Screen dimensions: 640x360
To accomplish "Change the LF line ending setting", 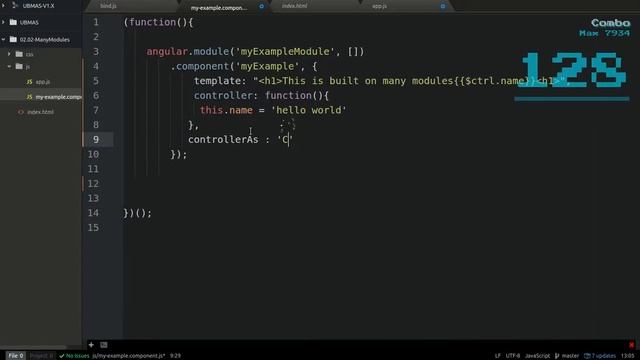I will tap(497, 356).
